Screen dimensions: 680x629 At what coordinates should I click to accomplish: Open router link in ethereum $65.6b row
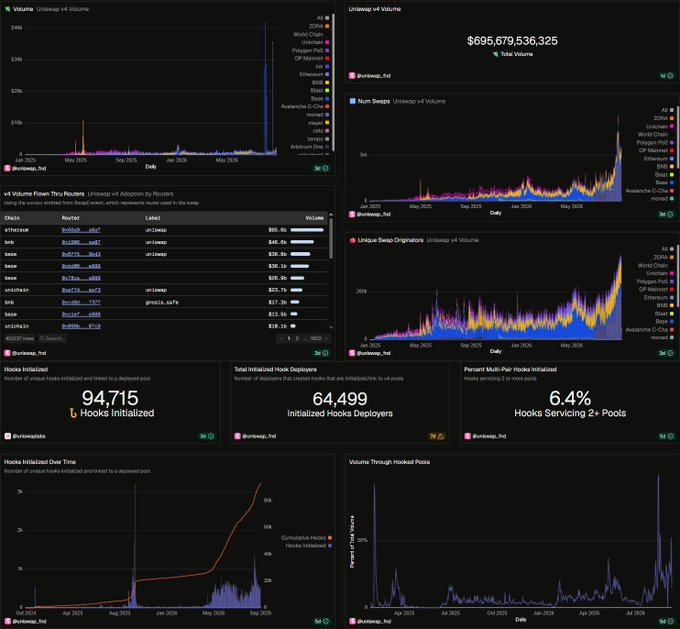click(x=81, y=230)
